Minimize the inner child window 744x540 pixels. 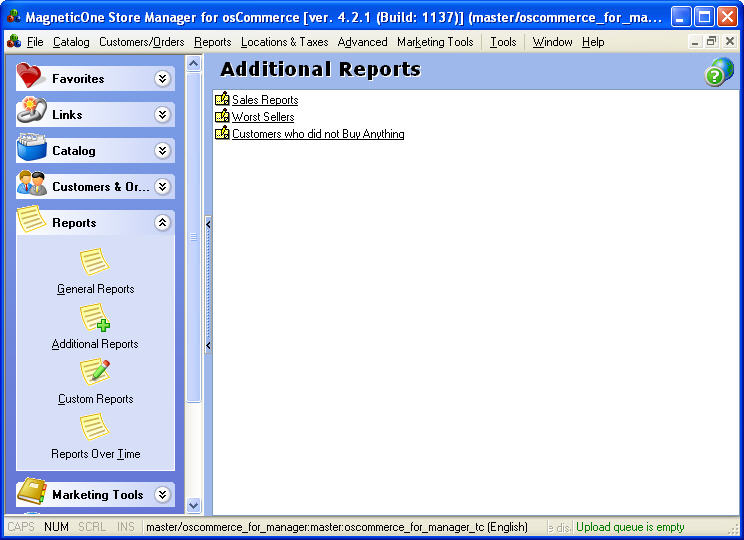[x=695, y=42]
